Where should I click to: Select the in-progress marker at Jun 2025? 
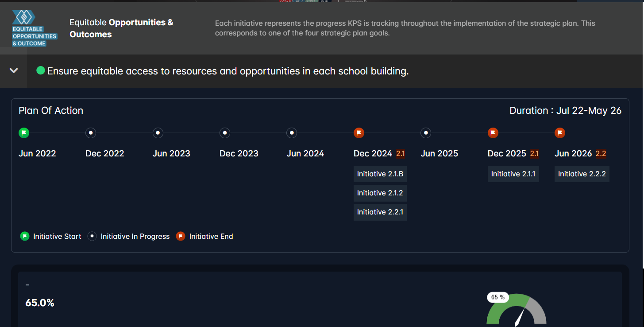[425, 133]
